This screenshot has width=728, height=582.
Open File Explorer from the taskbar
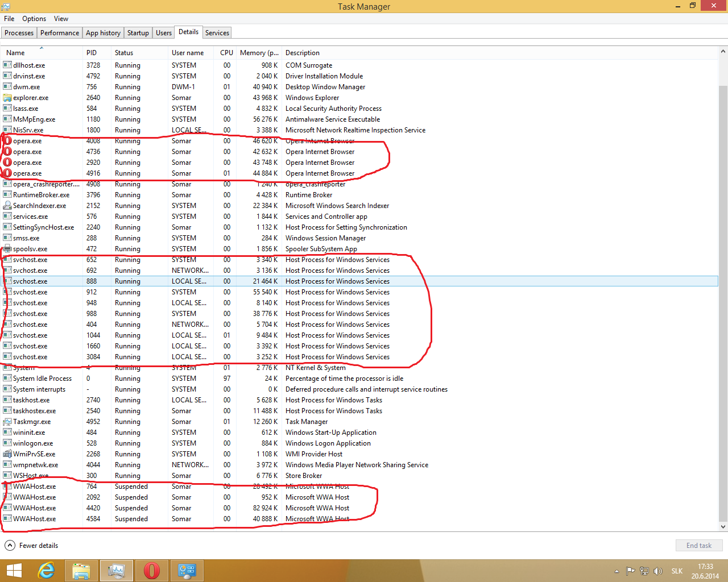pos(81,571)
